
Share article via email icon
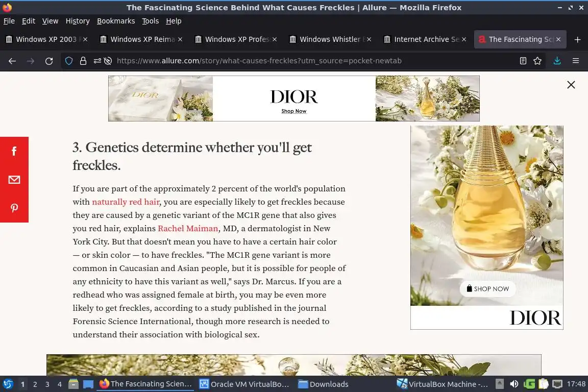pyautogui.click(x=14, y=180)
